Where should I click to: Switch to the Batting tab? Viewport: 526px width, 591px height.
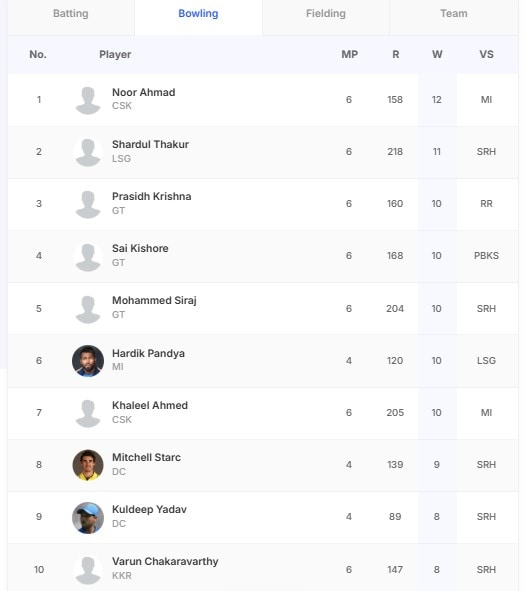pos(71,14)
